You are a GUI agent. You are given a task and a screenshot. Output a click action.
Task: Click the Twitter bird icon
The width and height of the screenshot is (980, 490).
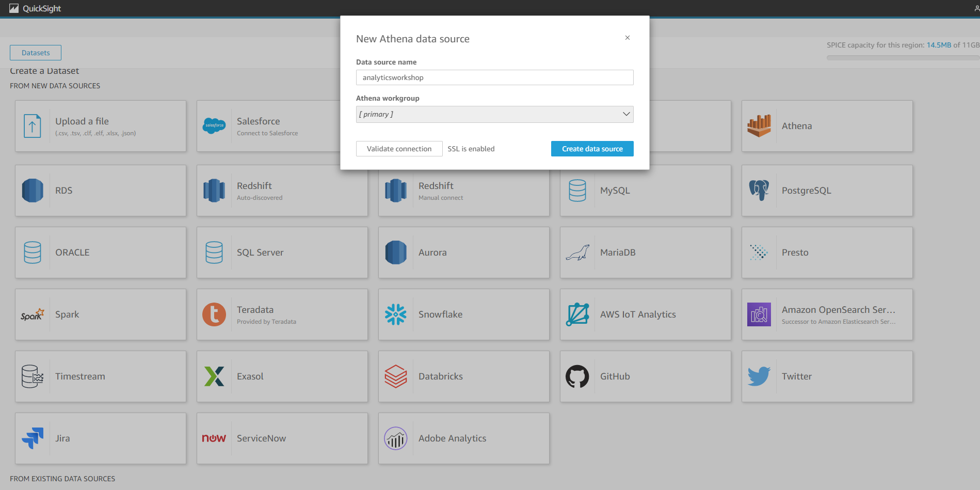tap(759, 376)
